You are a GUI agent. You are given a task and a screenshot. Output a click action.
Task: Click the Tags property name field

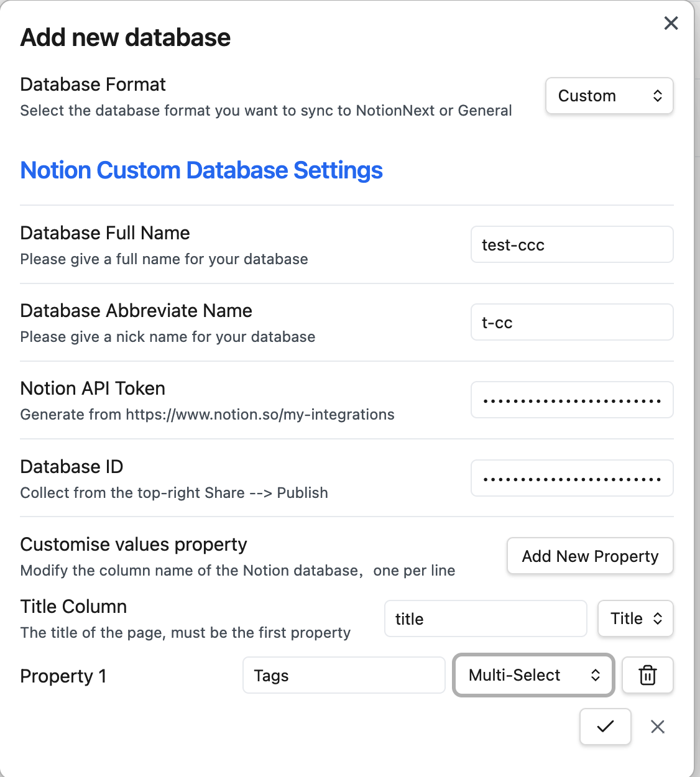343,675
